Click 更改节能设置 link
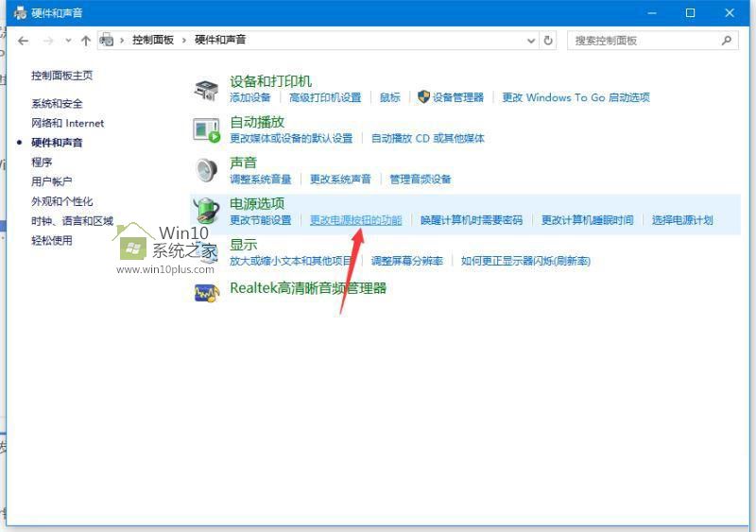 click(261, 220)
